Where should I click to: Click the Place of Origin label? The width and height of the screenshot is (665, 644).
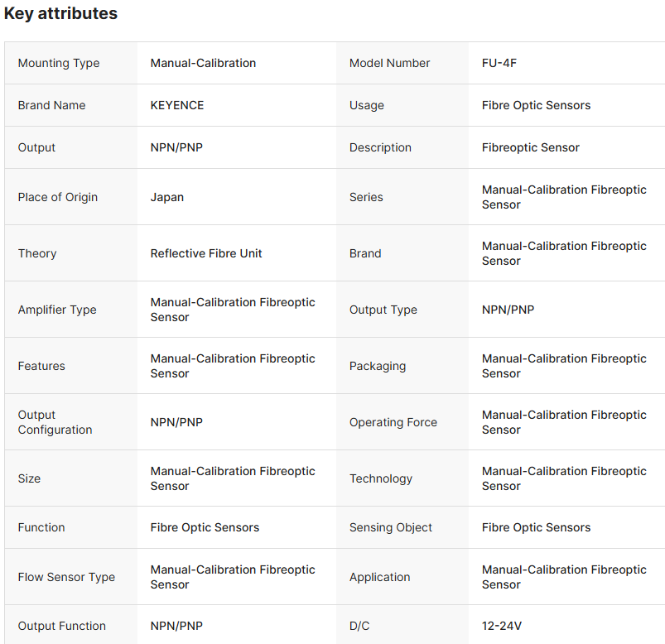(58, 197)
